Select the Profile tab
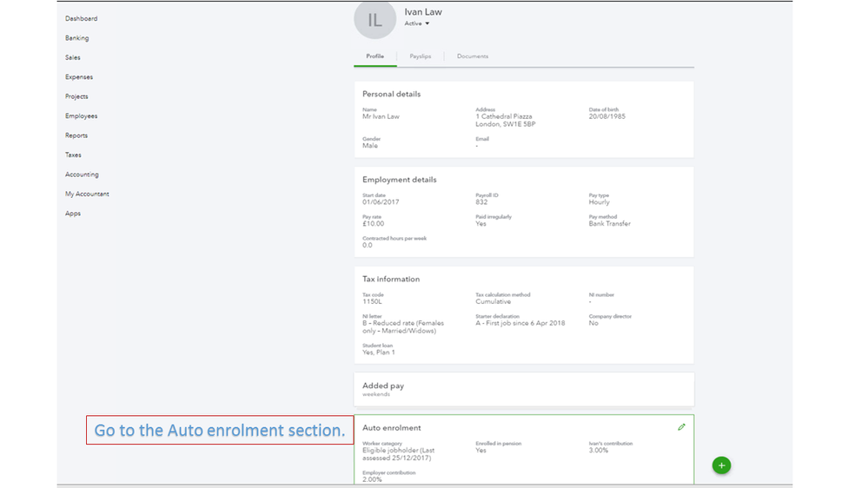868x488 pixels. point(375,56)
